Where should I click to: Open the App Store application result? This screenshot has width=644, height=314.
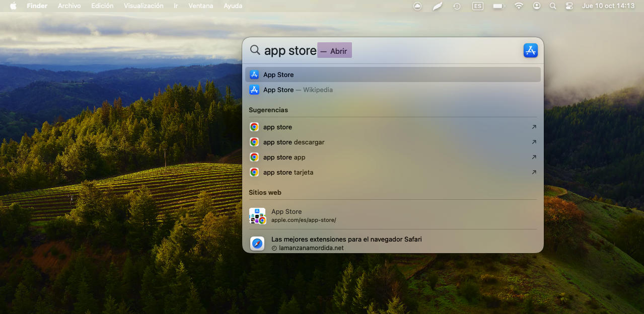(278, 75)
